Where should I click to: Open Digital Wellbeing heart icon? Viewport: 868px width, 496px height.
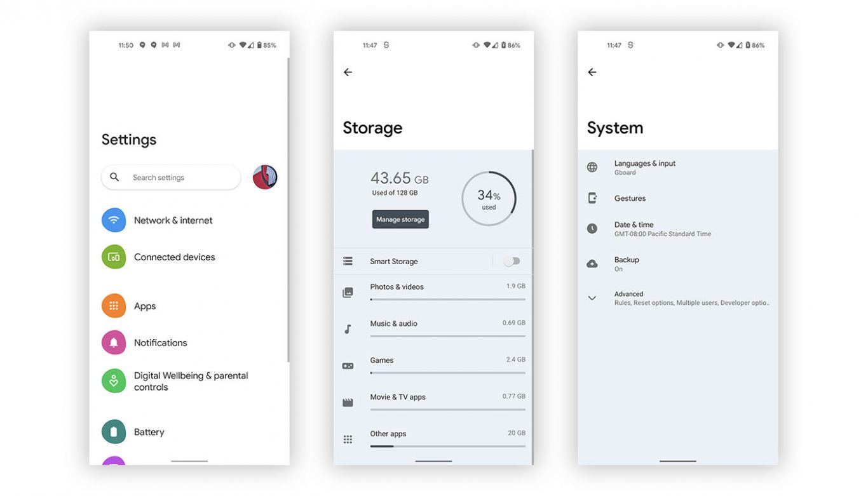point(114,381)
